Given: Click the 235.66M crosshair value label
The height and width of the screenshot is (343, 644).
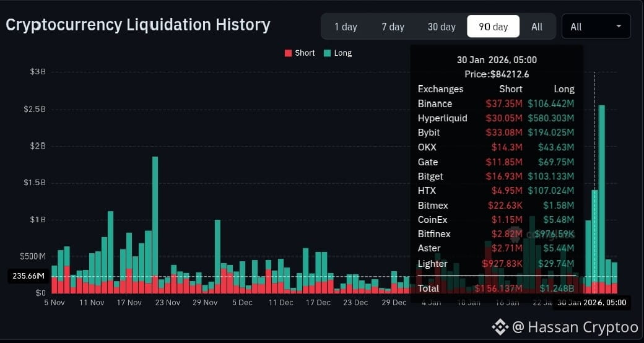Looking at the screenshot, I should tap(28, 276).
